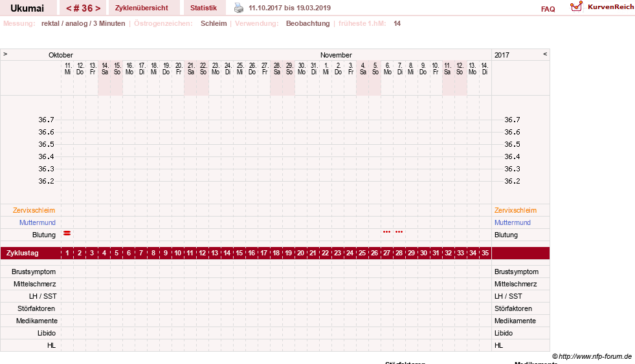The width and height of the screenshot is (635, 364).
Task: Click the left Zervixschleim label
Action: click(x=34, y=210)
